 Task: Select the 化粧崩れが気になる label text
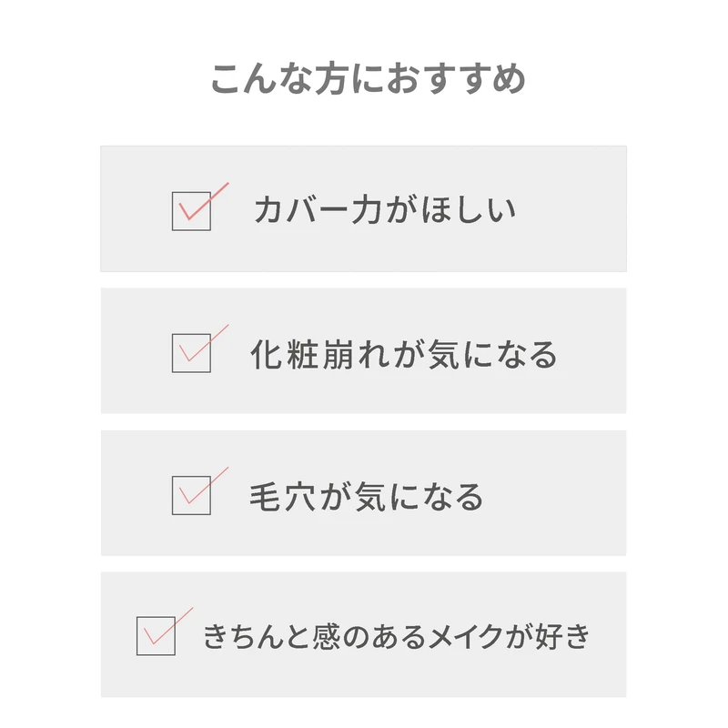(403, 354)
